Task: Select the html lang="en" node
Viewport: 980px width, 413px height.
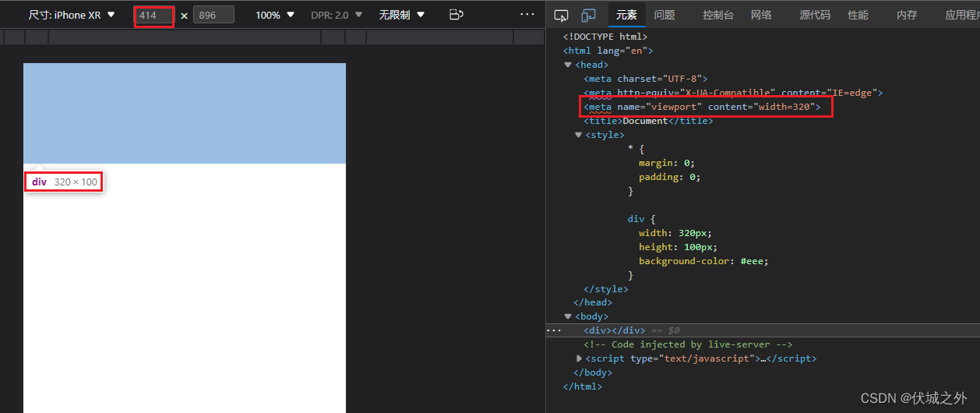Action: [x=608, y=51]
